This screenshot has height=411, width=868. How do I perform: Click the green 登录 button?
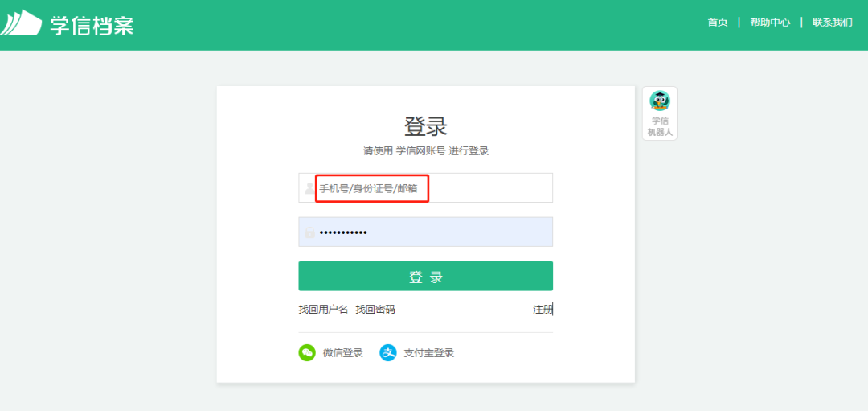pos(426,276)
